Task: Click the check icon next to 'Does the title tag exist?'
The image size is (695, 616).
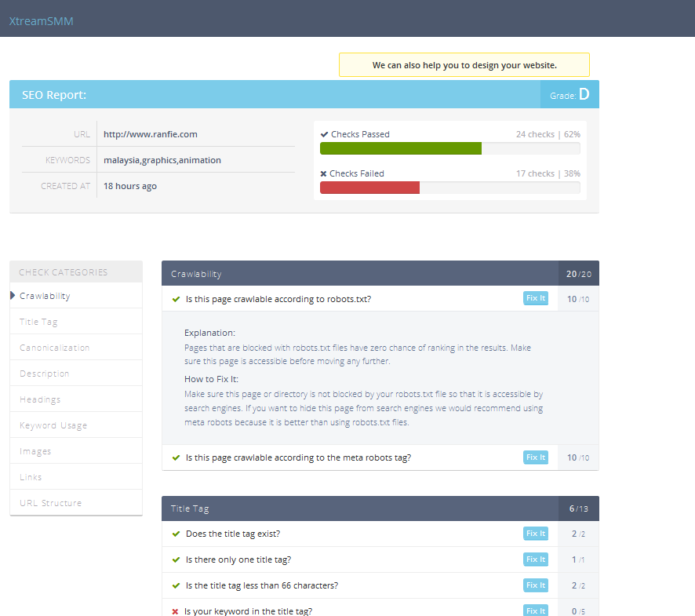Action: [176, 534]
